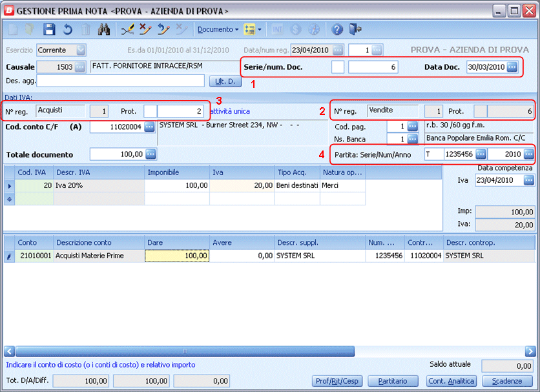Click the Imponibile cell 100,00 in IVA grid
Screen dimensions: 540x392
click(x=177, y=185)
